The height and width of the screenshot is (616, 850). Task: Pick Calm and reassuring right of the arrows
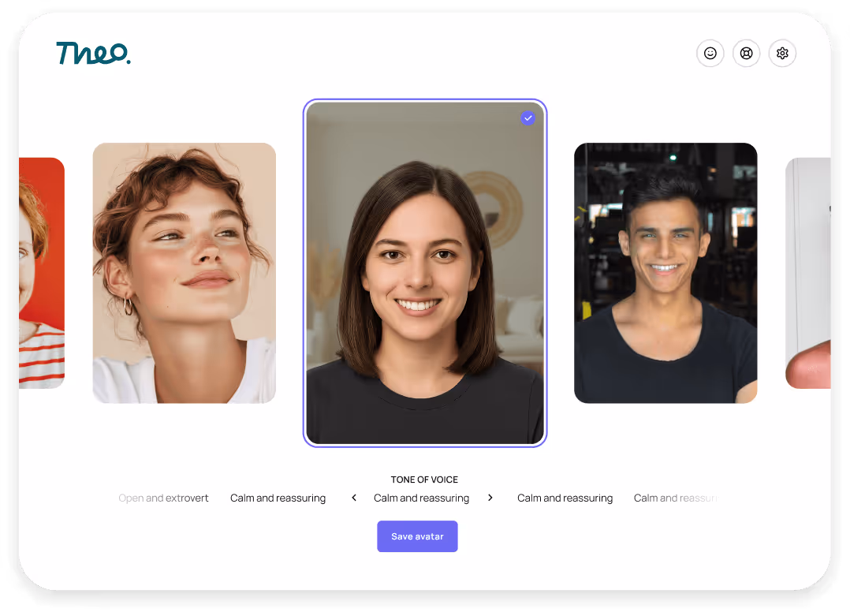tap(565, 498)
